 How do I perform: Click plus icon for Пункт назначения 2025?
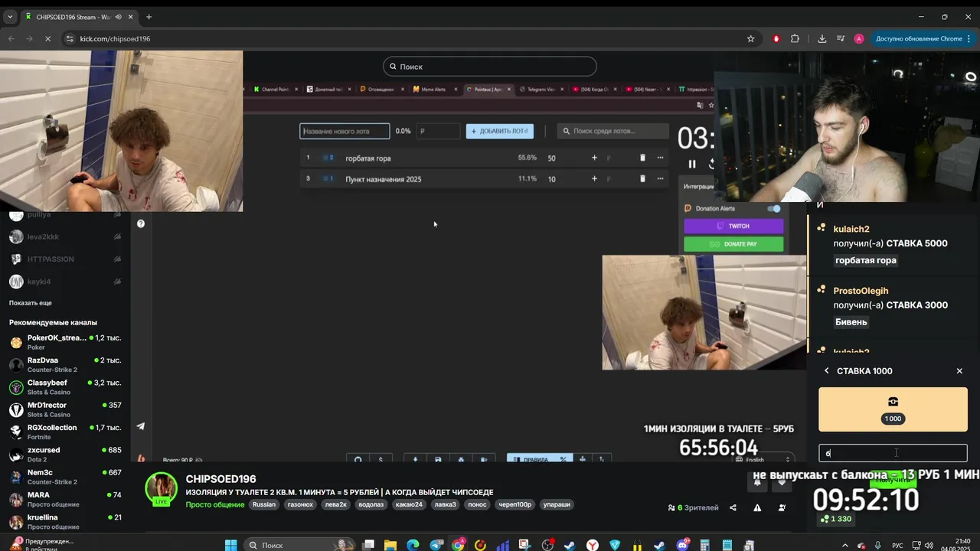pyautogui.click(x=594, y=178)
